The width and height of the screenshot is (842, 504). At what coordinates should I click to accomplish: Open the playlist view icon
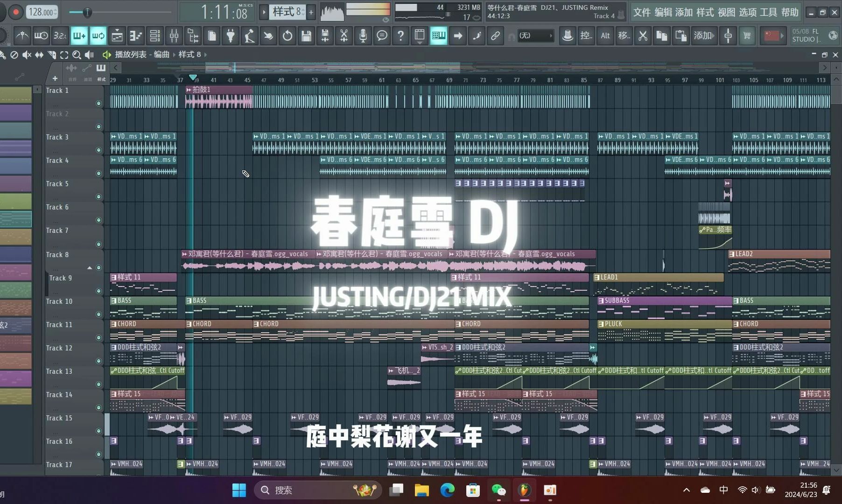(117, 35)
